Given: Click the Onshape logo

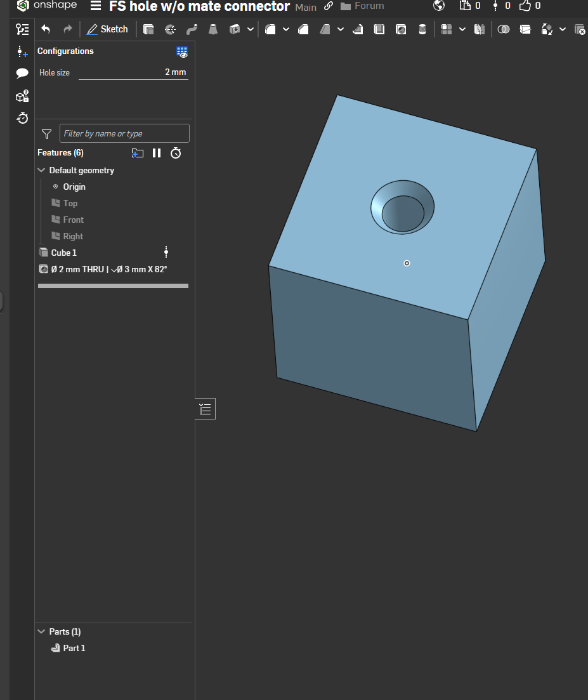Looking at the screenshot, I should click(x=46, y=5).
